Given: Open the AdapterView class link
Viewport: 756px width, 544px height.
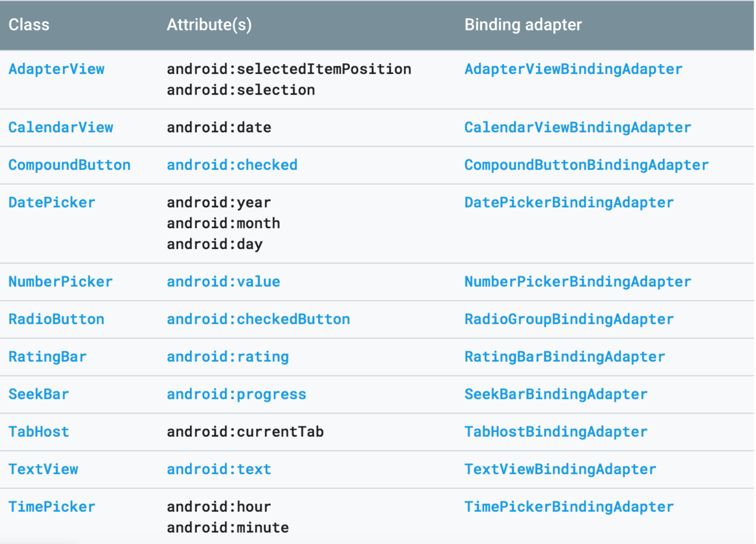Looking at the screenshot, I should 57,69.
